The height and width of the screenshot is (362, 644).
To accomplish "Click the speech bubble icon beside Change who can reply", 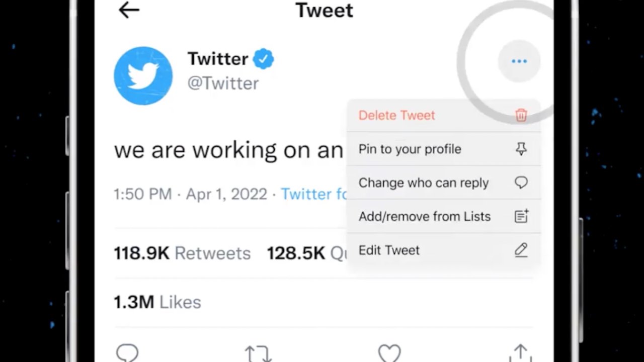I will (521, 183).
